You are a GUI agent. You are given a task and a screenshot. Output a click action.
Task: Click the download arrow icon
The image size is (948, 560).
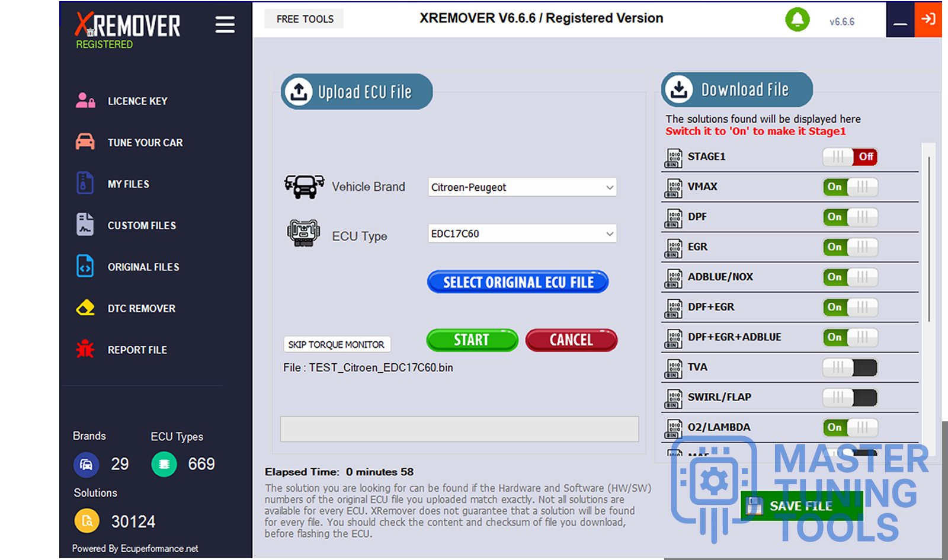tap(679, 89)
